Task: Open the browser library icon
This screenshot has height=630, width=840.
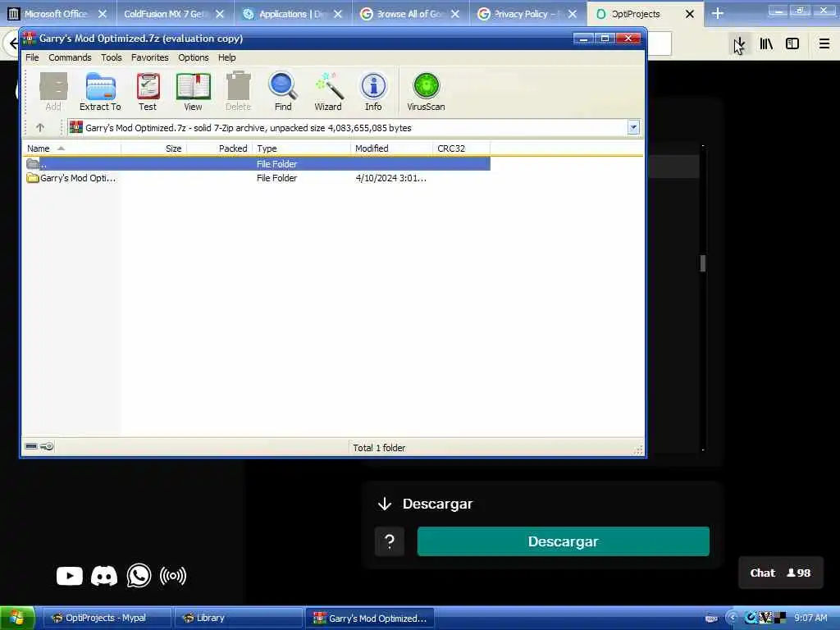Action: (766, 44)
